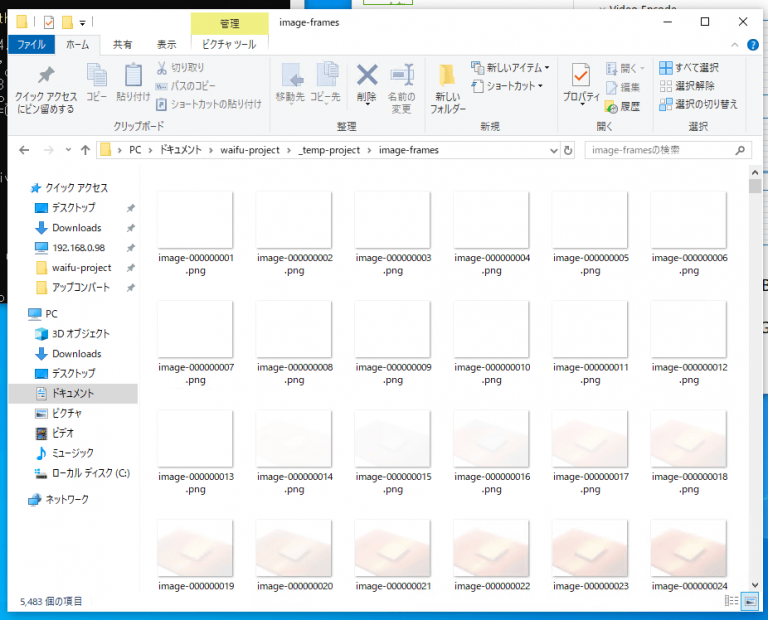Viewport: 768px width, 620px height.
Task: Collapse the ribbon with chevron
Action: [x=735, y=45]
